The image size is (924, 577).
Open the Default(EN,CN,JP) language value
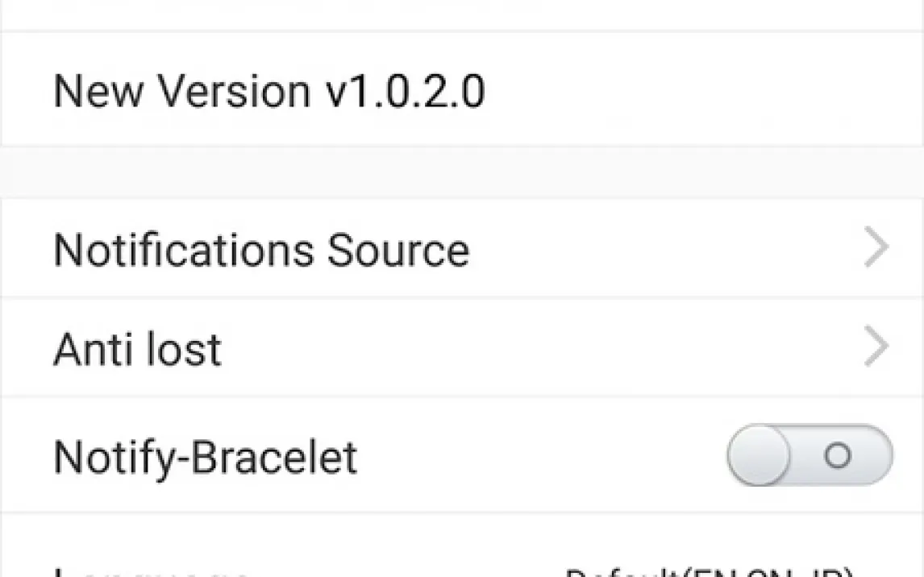(x=710, y=572)
